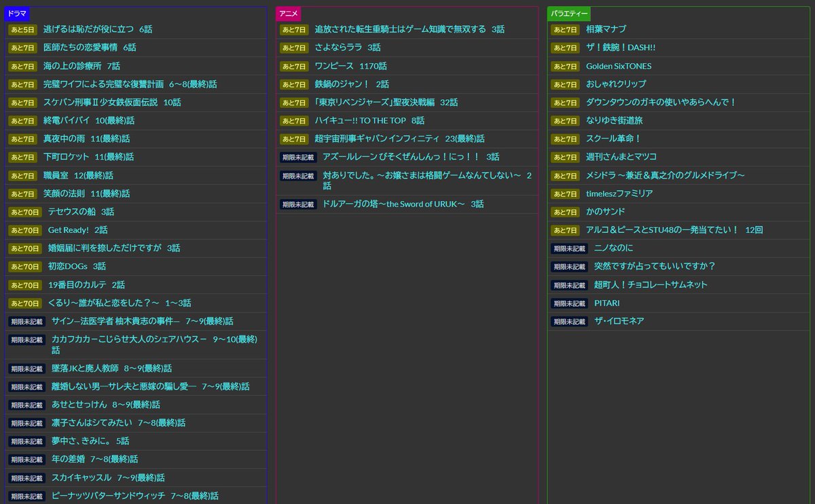The image size is (815, 504).
Task: Open the ドラマ category header
Action: pos(17,14)
